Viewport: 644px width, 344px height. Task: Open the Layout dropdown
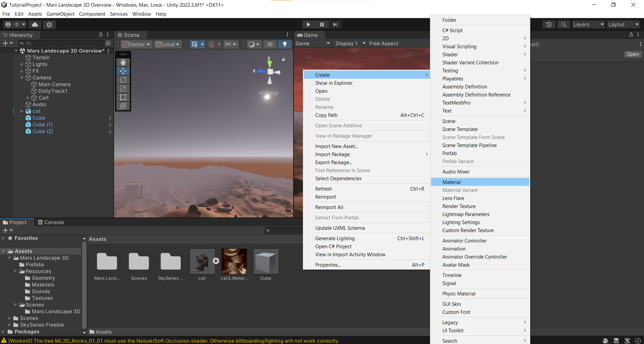[x=624, y=24]
